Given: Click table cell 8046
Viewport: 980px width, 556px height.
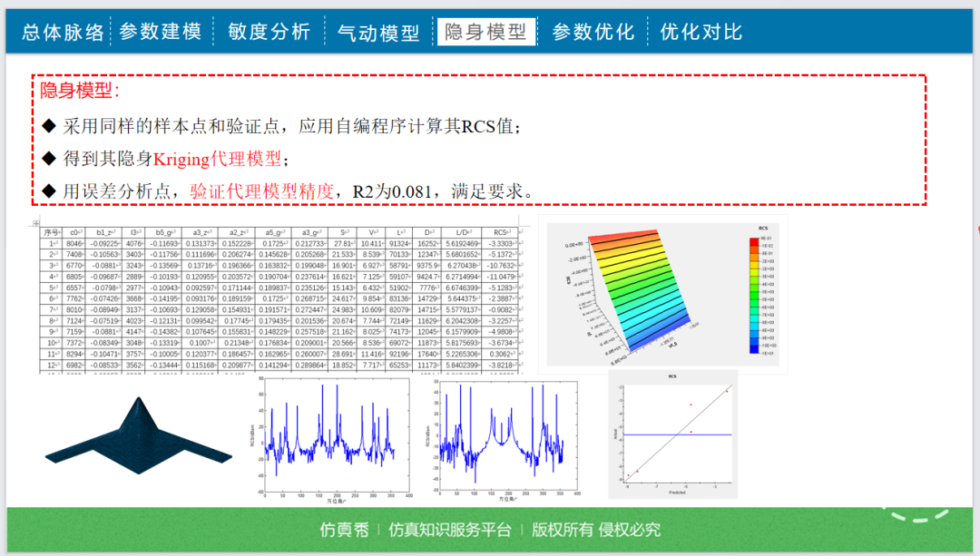Looking at the screenshot, I should 74,244.
